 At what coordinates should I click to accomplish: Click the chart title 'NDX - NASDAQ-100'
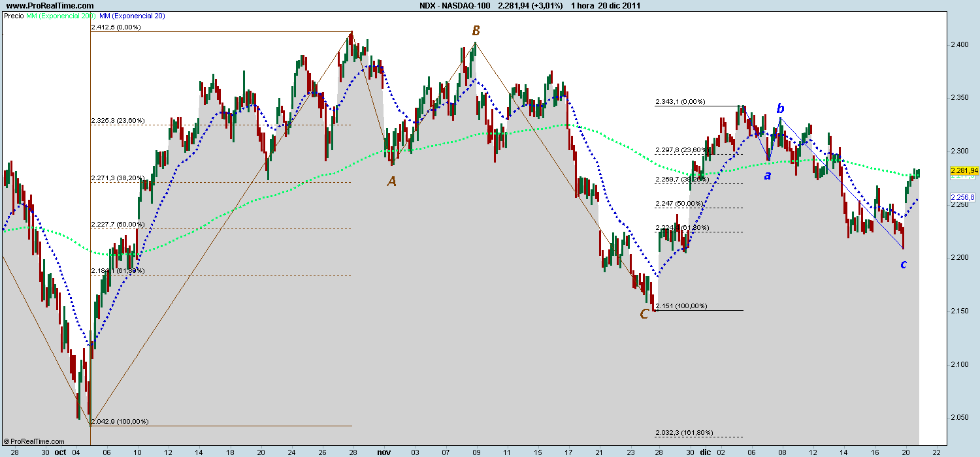(455, 5)
